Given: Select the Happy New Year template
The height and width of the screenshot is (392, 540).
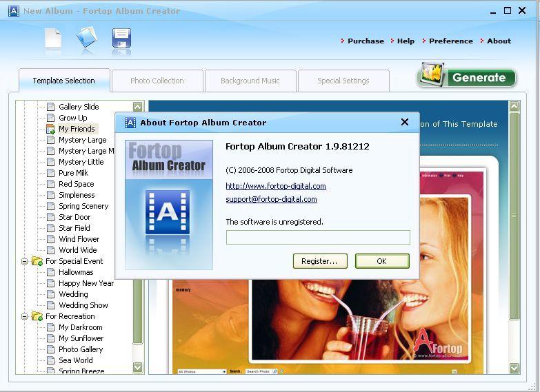Looking at the screenshot, I should point(86,283).
